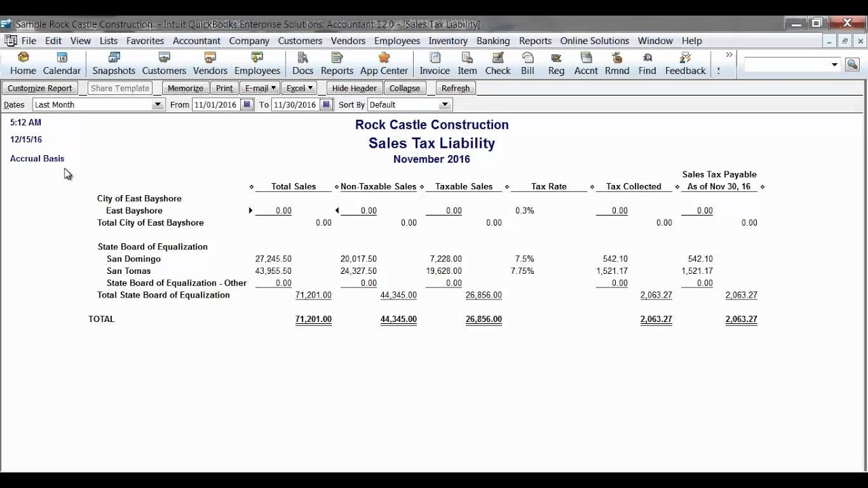Open the Inventory menu
The image size is (868, 488).
click(448, 41)
